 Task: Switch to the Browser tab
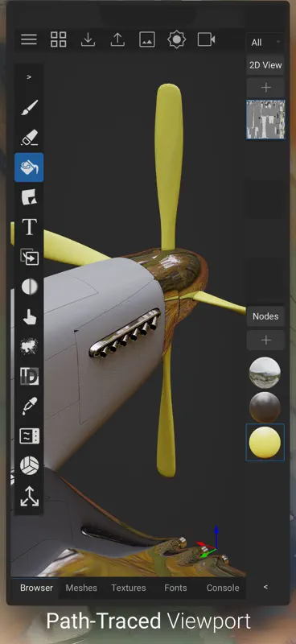(36, 588)
